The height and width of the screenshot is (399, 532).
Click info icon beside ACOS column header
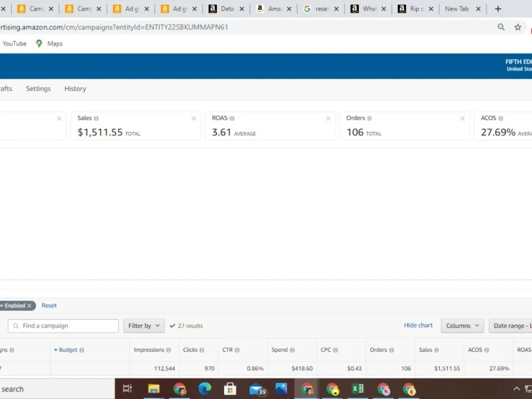(487, 350)
